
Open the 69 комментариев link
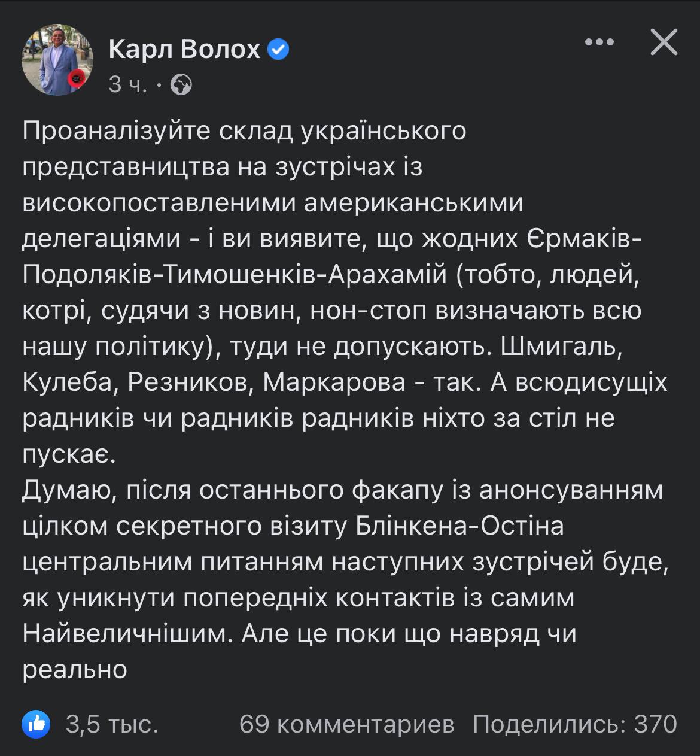tap(346, 724)
